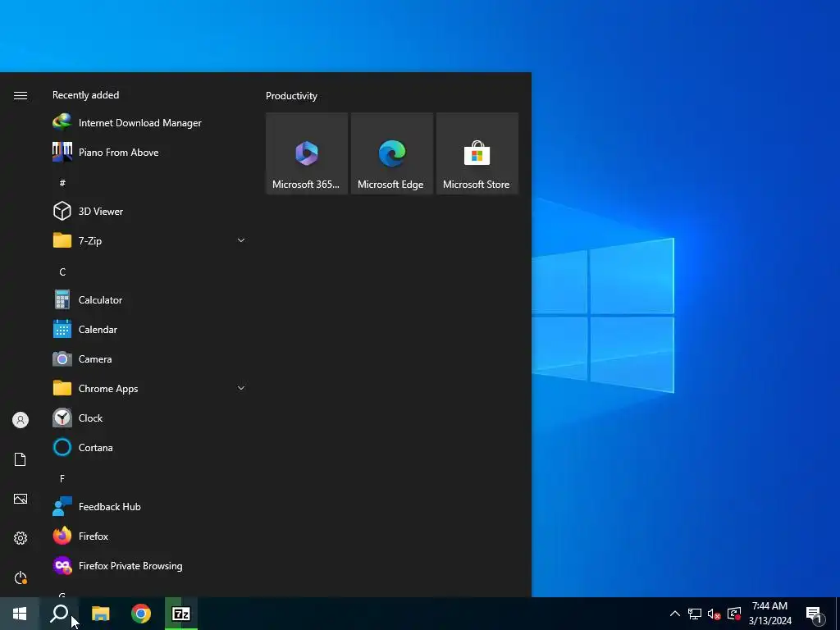Launch Piano From Above app

(x=148, y=152)
